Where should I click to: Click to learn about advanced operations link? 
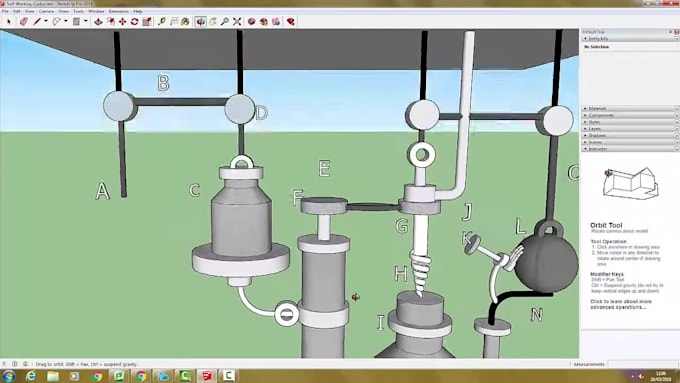point(621,304)
